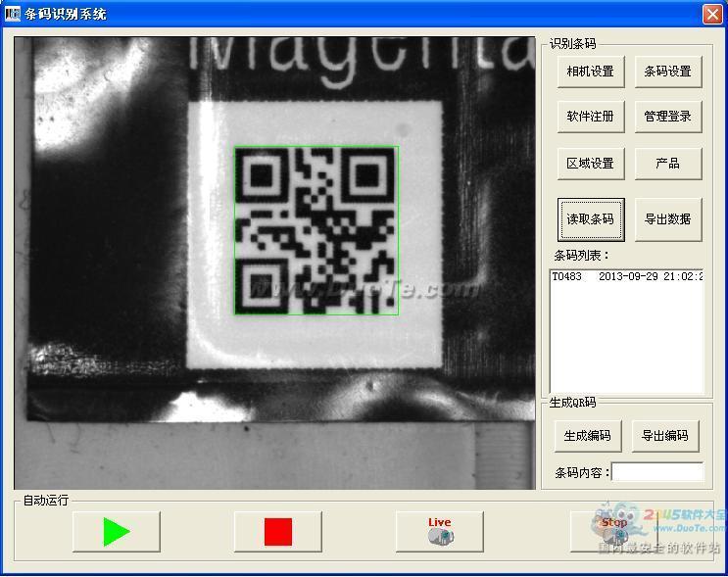
Task: Open 条码设置 barcode settings
Action: click(667, 72)
